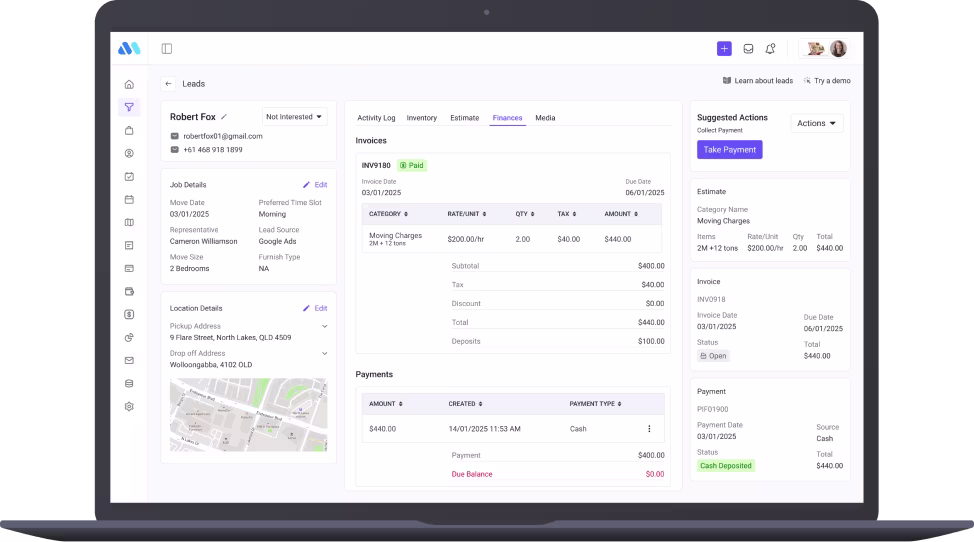Open the Leads funnel icon in sidebar

pyautogui.click(x=129, y=107)
